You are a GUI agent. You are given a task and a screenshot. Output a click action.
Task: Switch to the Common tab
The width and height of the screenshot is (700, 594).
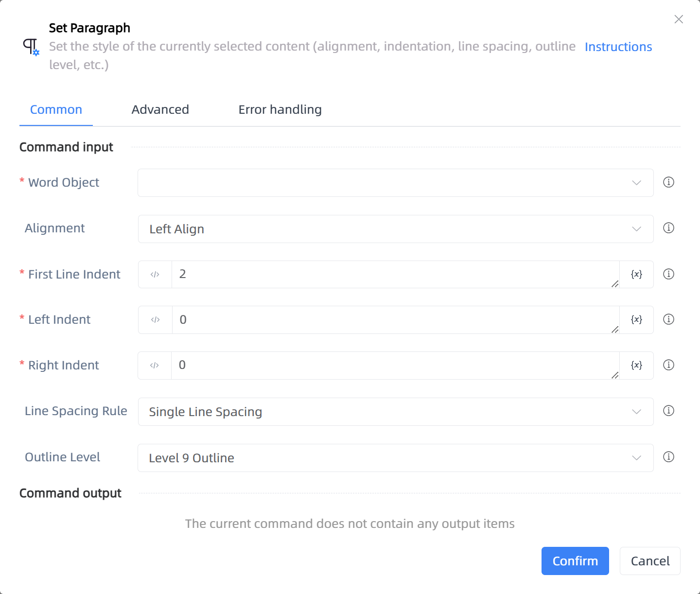pos(56,110)
